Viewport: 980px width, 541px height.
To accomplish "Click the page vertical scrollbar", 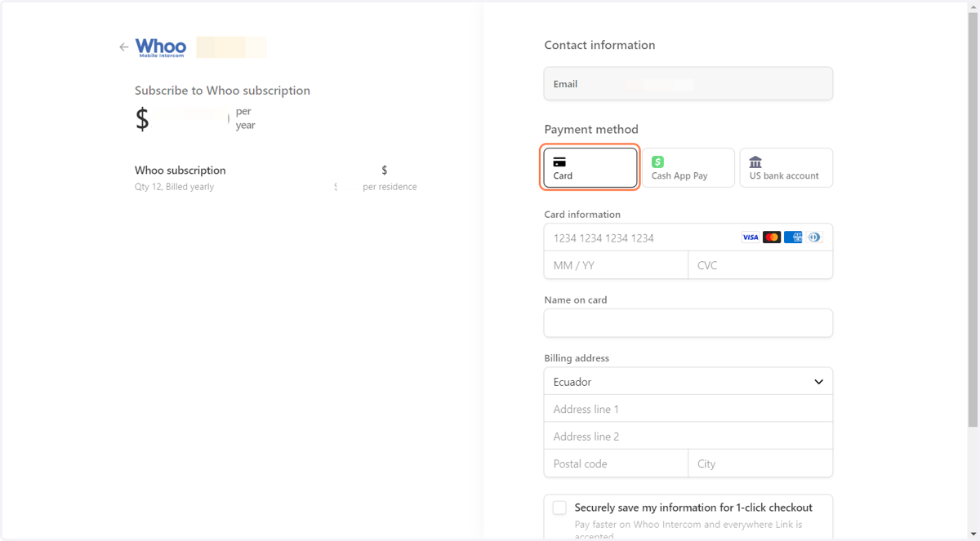I will click(x=973, y=220).
